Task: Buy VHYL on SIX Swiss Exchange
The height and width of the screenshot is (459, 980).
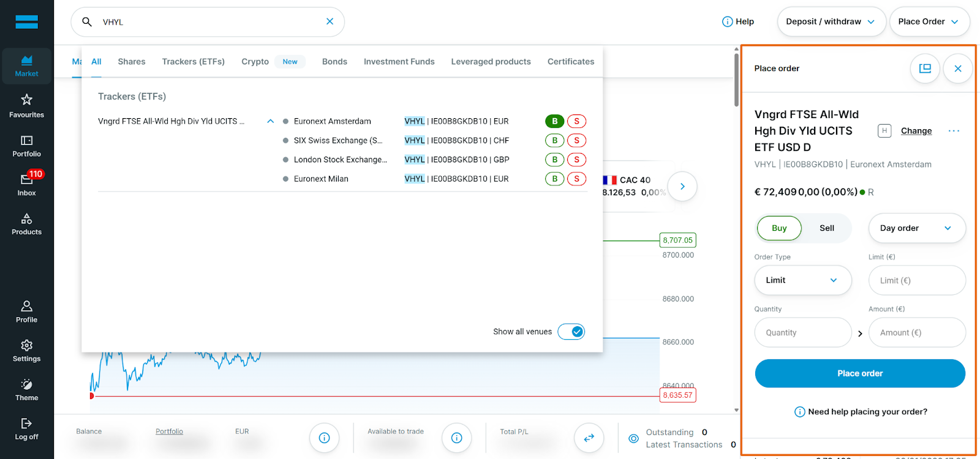Action: 555,140
